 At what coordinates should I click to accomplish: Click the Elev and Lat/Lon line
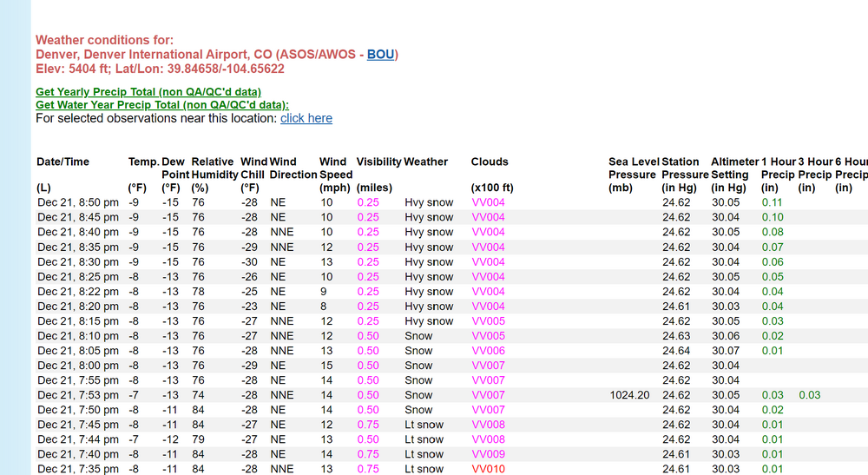(160, 69)
